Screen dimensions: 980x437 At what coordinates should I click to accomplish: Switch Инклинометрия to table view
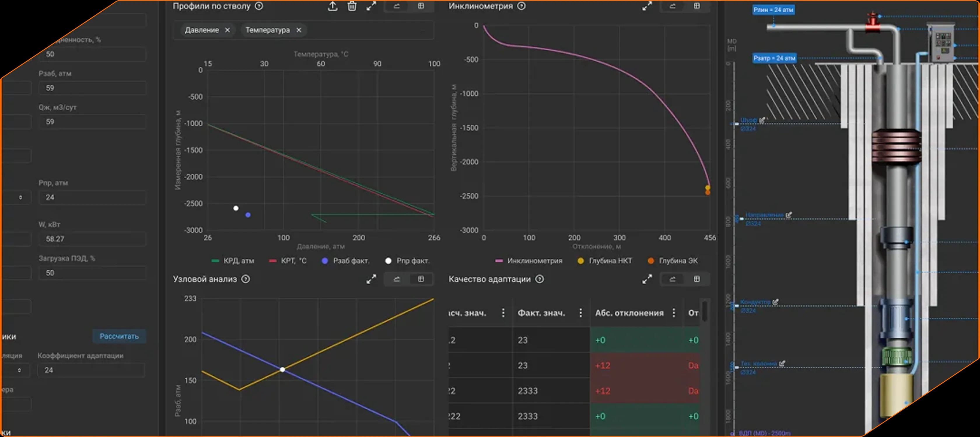pos(696,6)
